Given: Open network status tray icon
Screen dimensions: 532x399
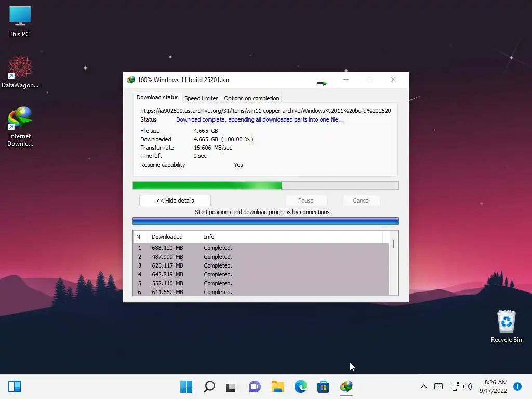Looking at the screenshot, I should click(x=455, y=387).
